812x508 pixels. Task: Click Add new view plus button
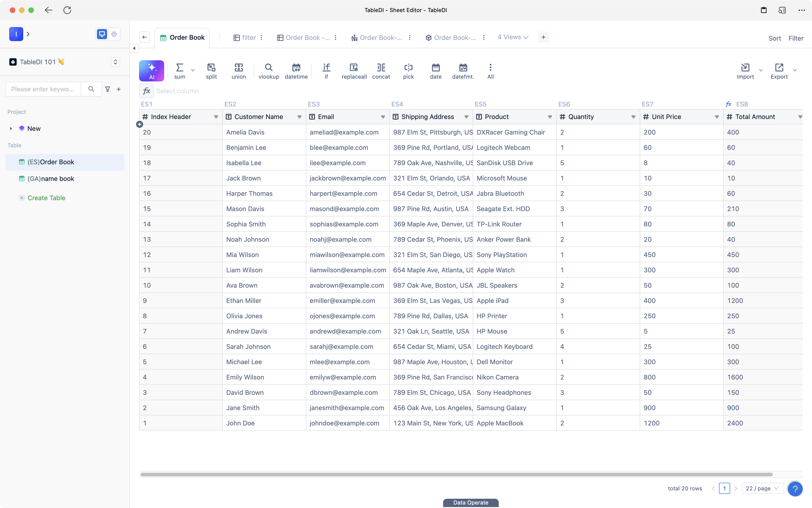[543, 37]
